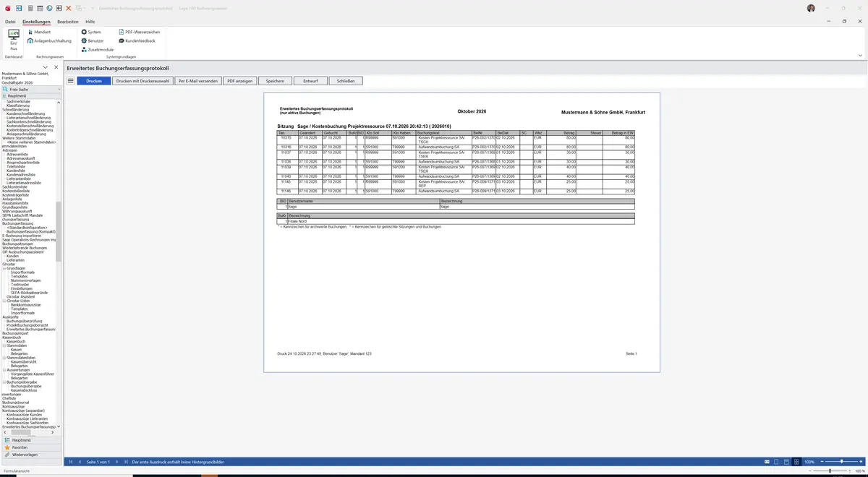The width and height of the screenshot is (868, 477).
Task: Switch to the Einstellungen ribbon tab
Action: point(36,22)
